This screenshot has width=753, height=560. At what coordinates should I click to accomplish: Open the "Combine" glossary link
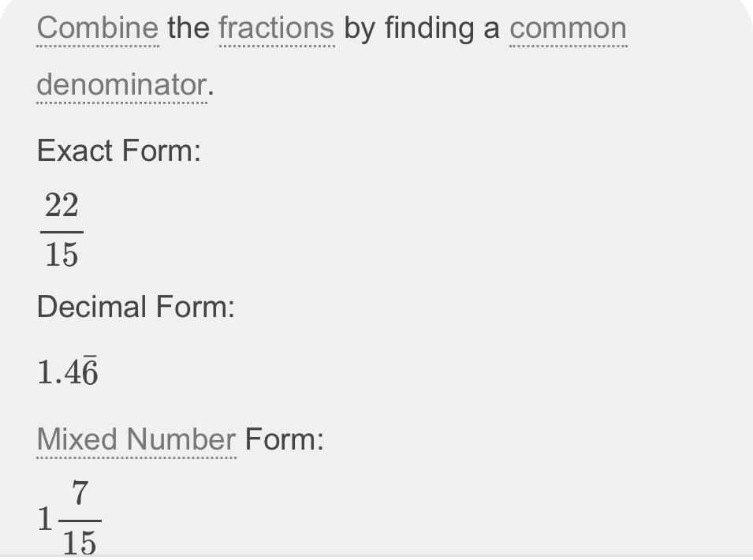[x=98, y=28]
